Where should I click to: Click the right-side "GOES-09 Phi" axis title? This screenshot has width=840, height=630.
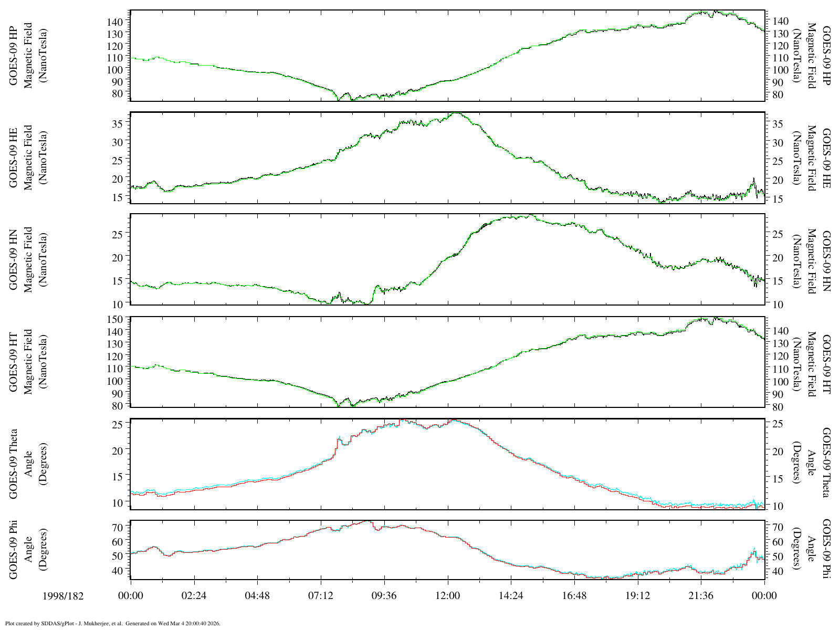[x=827, y=549]
